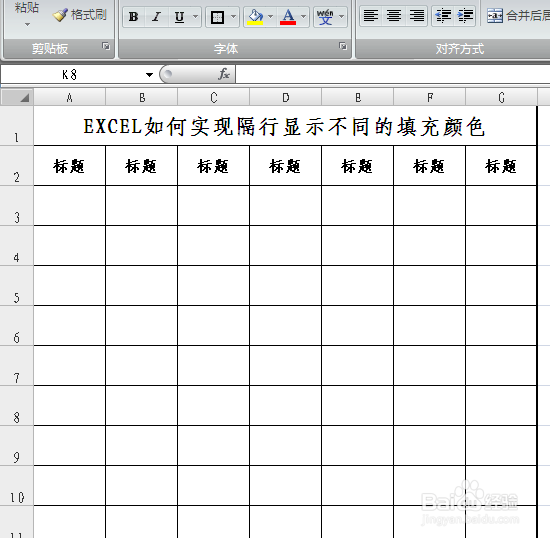Select column F header
The width and height of the screenshot is (550, 538).
pyautogui.click(x=430, y=97)
